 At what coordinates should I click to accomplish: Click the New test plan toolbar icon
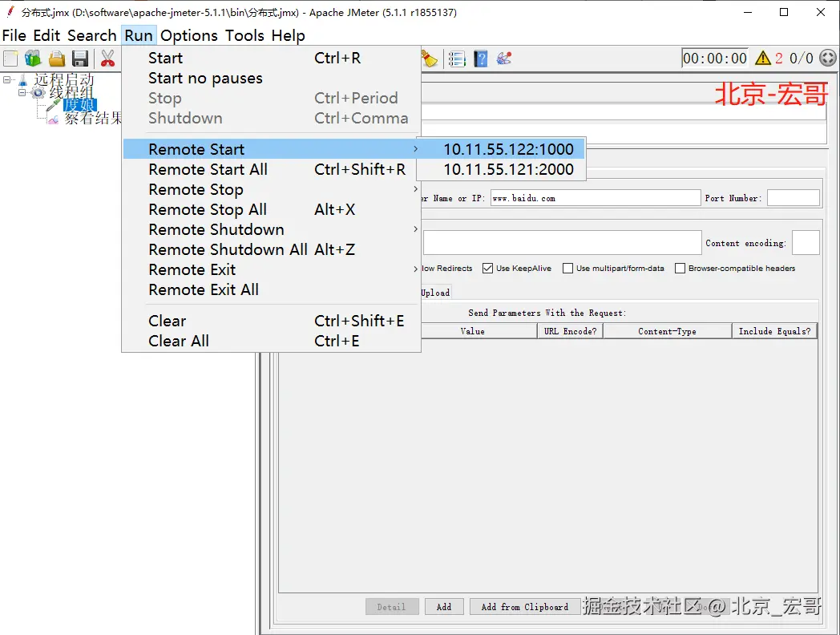point(10,59)
